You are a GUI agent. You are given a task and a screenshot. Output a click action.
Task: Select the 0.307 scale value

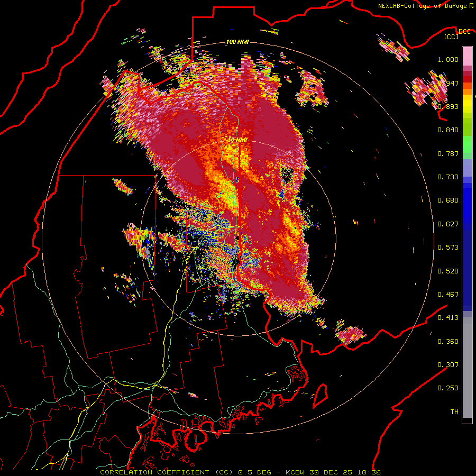(448, 365)
